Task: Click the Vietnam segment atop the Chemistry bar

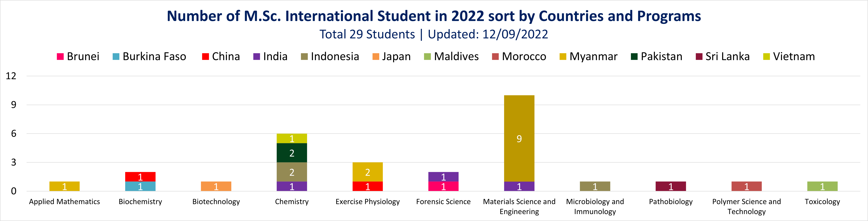Action: [x=292, y=138]
